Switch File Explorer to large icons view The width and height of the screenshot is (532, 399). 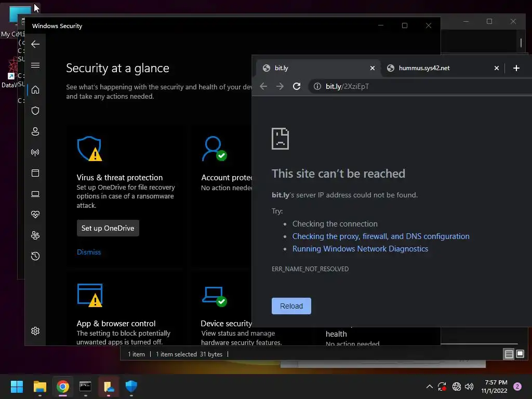520,354
